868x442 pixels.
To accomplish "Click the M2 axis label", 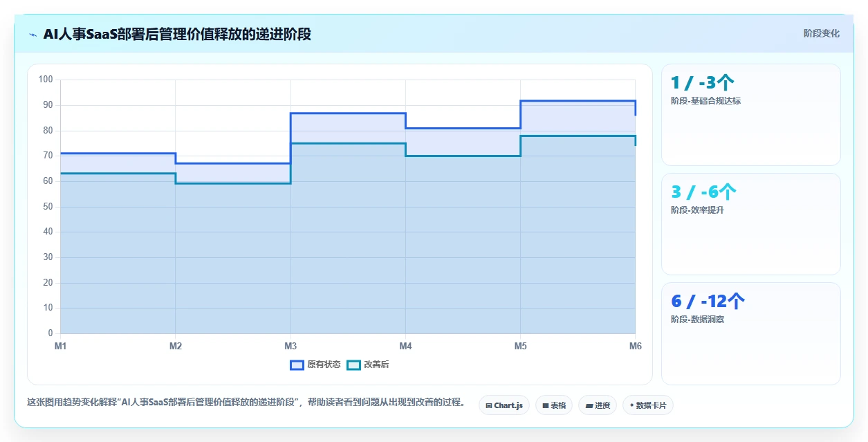I will 175,346.
